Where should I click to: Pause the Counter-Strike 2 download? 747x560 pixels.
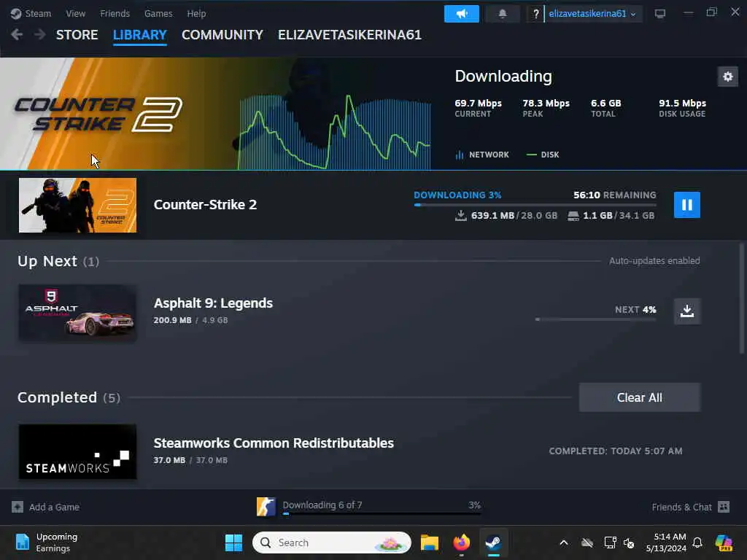[686, 205]
